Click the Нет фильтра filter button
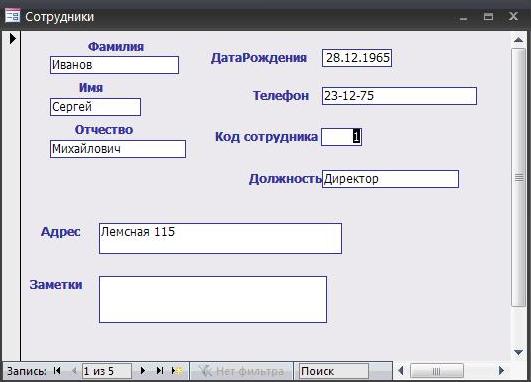Screen dimensions: 531x382 point(241,371)
